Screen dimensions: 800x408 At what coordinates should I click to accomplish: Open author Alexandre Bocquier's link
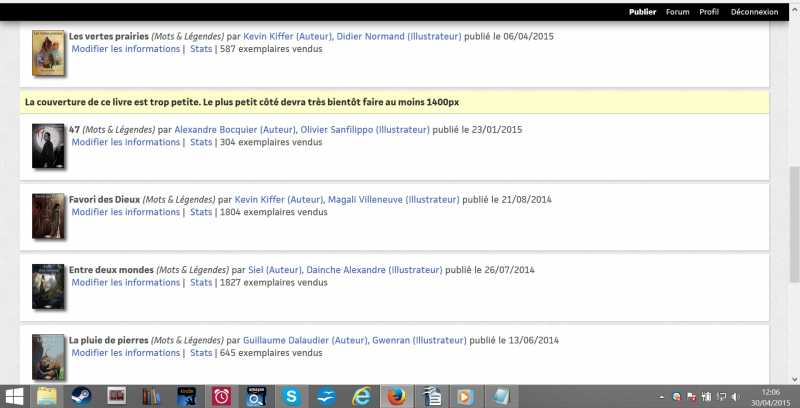pyautogui.click(x=214, y=130)
